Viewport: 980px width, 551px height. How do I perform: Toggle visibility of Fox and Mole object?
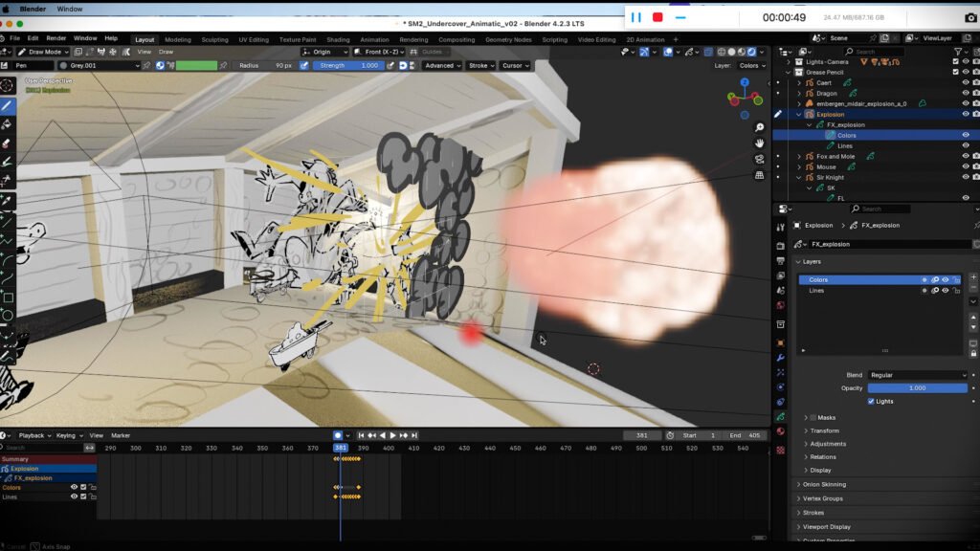[966, 156]
